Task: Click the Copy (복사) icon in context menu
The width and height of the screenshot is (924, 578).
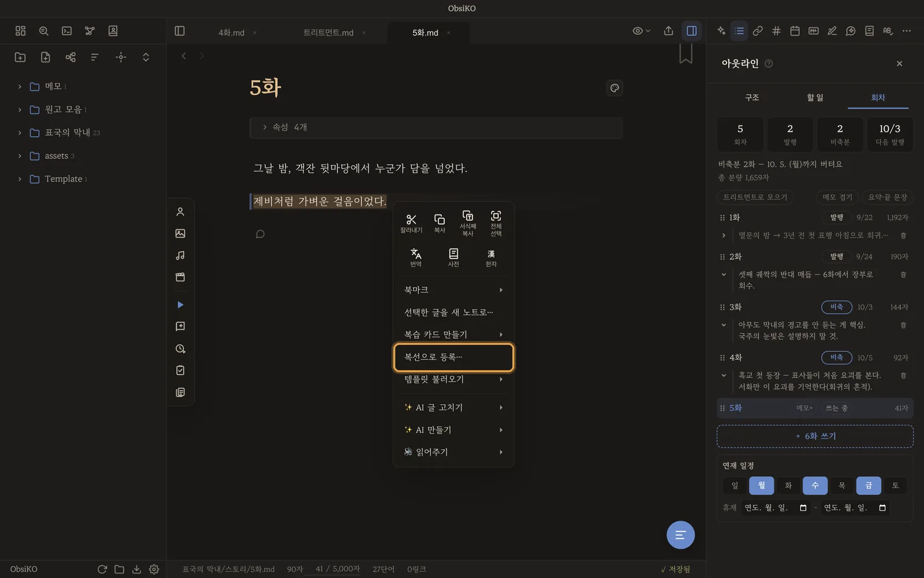Action: coord(439,223)
